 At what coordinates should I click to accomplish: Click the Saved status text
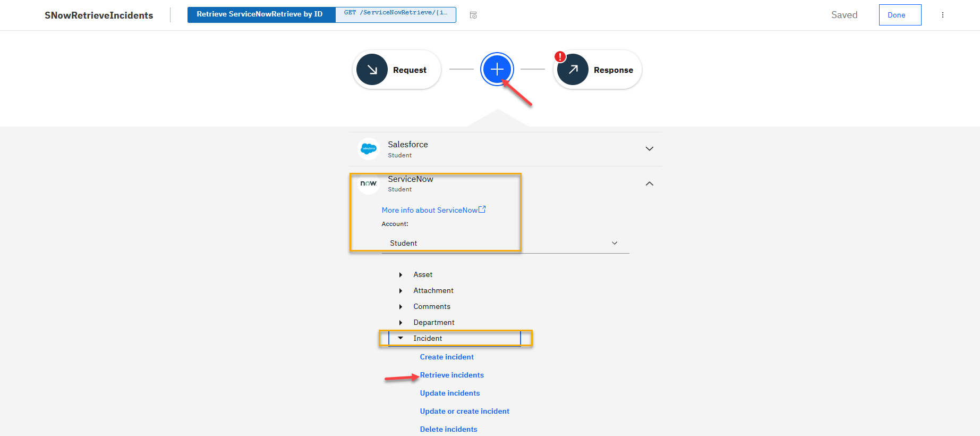click(845, 15)
